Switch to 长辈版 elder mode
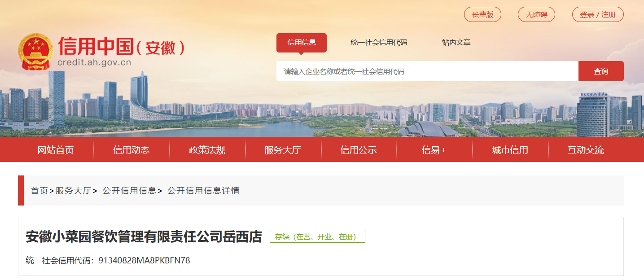This screenshot has height=280, width=644. pos(482,14)
